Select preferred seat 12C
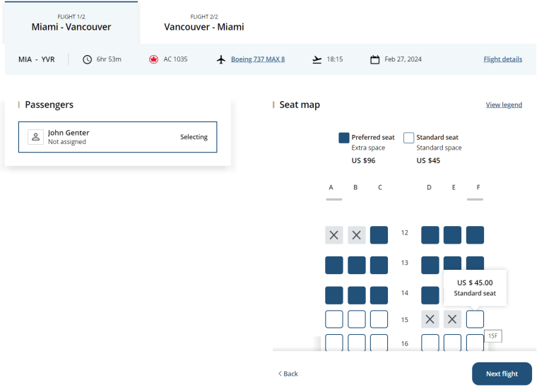Screen dimensions: 544x392 pos(379,235)
